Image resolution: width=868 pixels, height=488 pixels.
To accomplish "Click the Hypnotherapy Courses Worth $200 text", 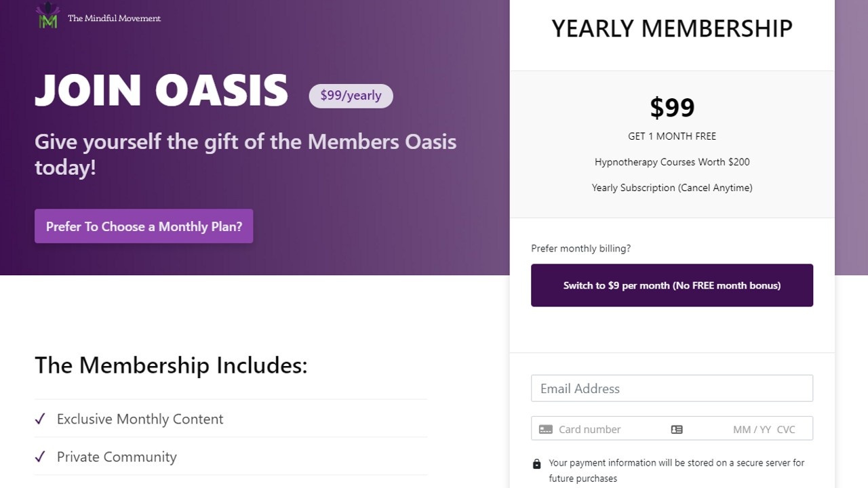I will point(671,162).
